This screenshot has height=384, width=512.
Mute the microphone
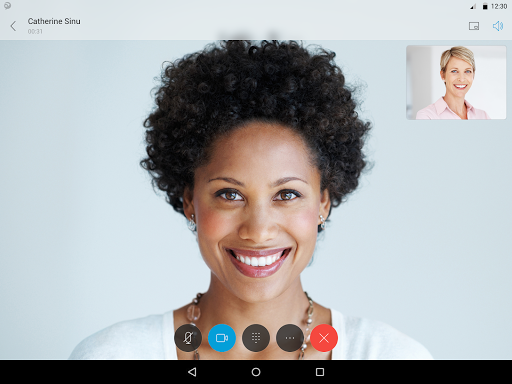188,338
